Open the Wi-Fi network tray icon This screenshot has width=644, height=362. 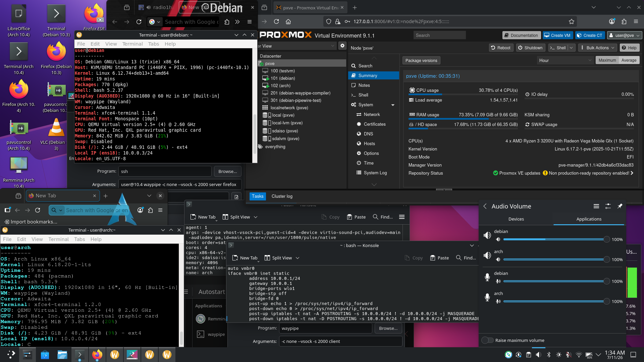(x=579, y=355)
